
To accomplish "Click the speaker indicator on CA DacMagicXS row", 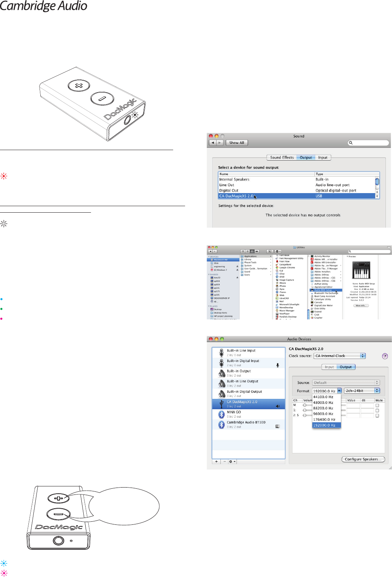I will pyautogui.click(x=278, y=406).
